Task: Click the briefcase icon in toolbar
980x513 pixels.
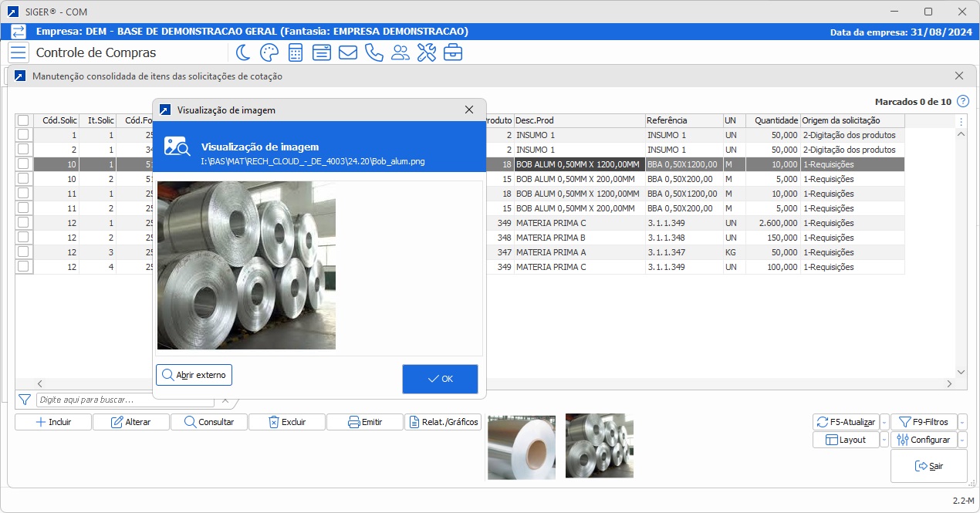Action: tap(453, 52)
